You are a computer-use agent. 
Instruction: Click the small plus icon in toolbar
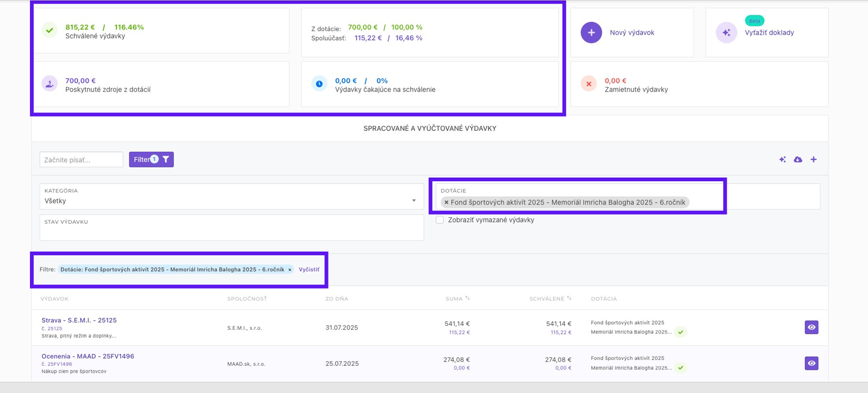[814, 159]
